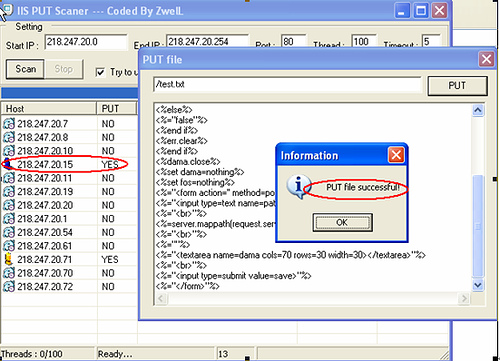Click the 'Ready...' status bar entry
This screenshot has height=361, width=500.
[x=115, y=354]
